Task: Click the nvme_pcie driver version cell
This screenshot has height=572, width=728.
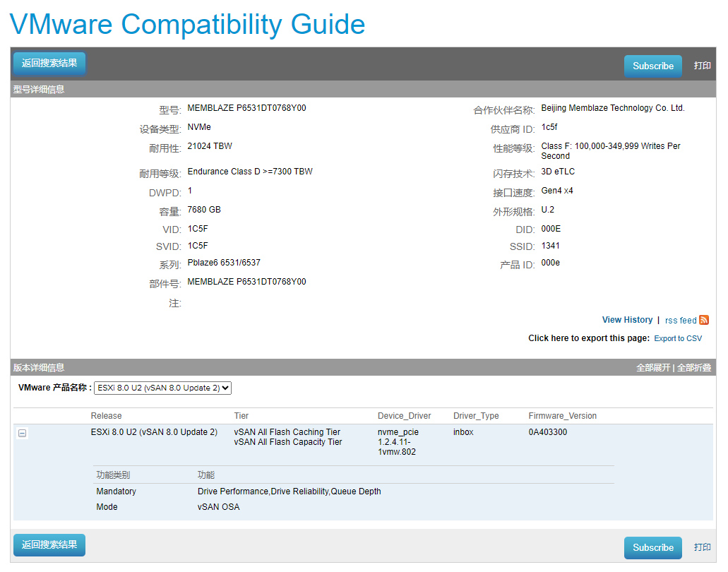Action: (398, 442)
